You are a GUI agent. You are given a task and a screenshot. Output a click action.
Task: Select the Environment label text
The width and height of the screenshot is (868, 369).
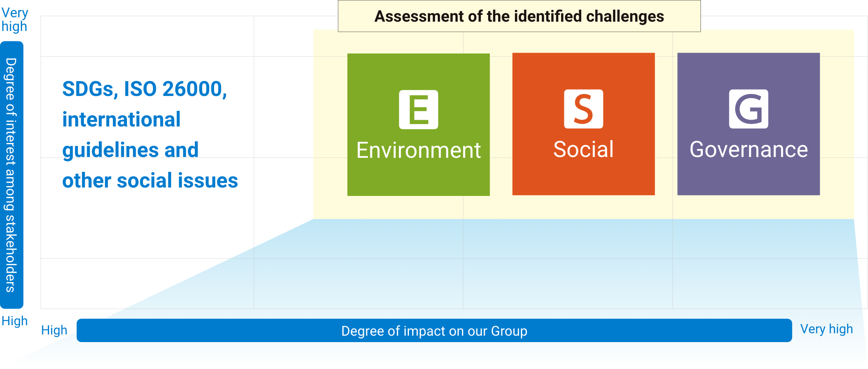pos(419,150)
